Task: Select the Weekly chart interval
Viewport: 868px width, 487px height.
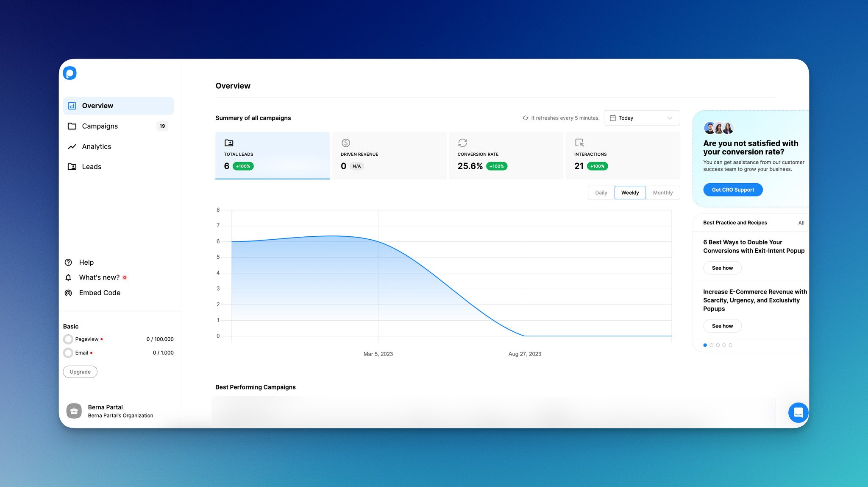Action: [630, 193]
